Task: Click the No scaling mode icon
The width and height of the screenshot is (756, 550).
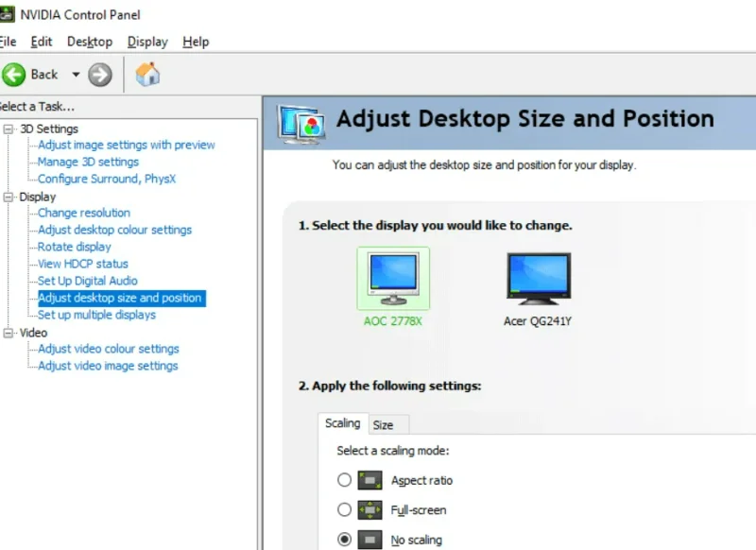Action: (x=369, y=540)
